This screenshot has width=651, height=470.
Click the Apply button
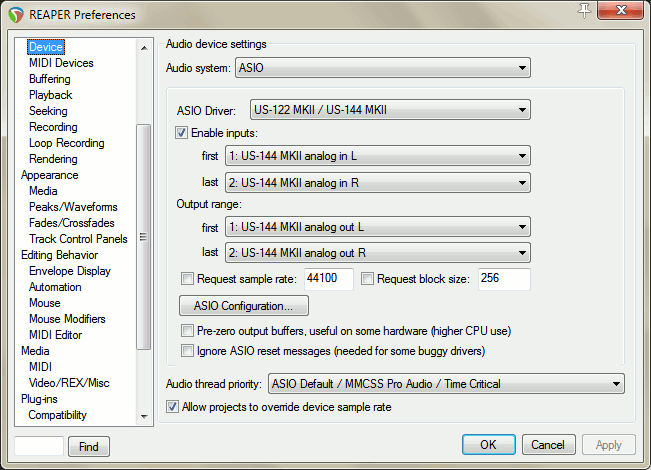tap(609, 445)
